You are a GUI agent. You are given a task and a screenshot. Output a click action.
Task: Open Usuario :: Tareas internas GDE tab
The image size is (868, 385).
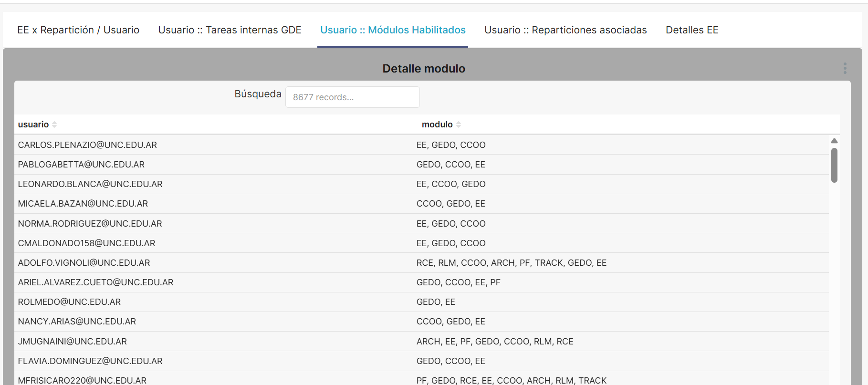point(230,30)
